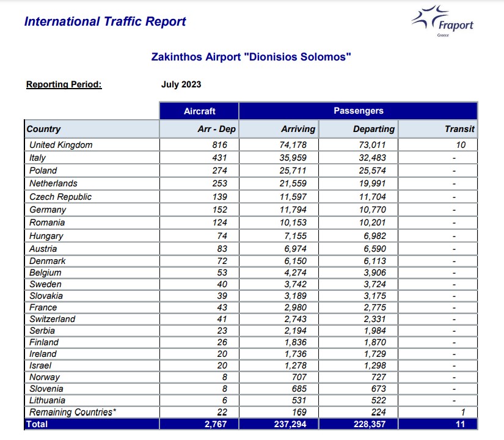The height and width of the screenshot is (440, 504).
Task: Click United Kingdom transit value 10
Action: 461,145
